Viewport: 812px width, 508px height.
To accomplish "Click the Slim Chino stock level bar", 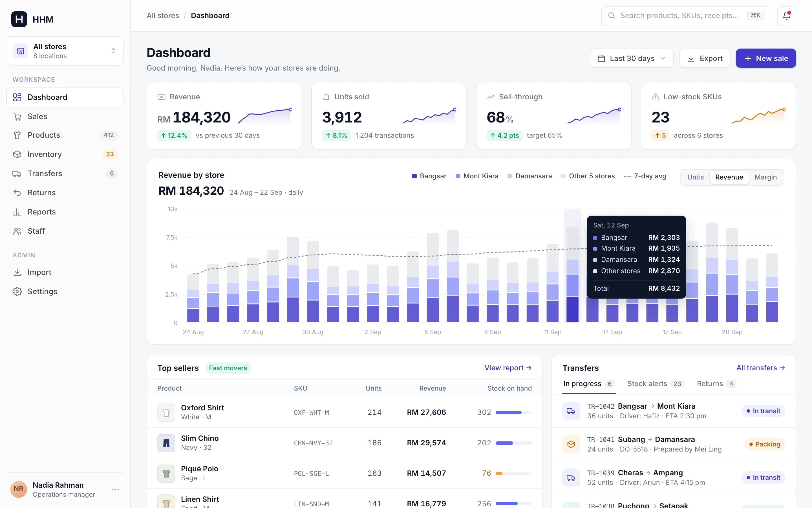I will click(513, 443).
